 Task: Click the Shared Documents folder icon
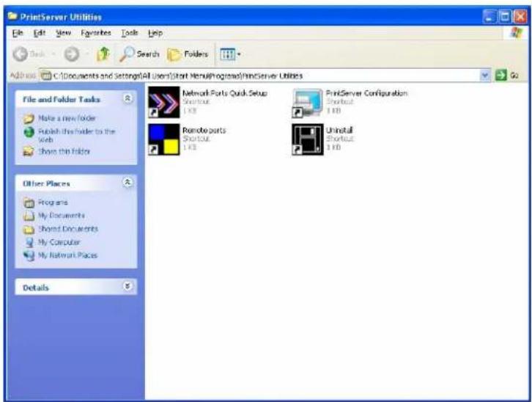click(x=29, y=230)
